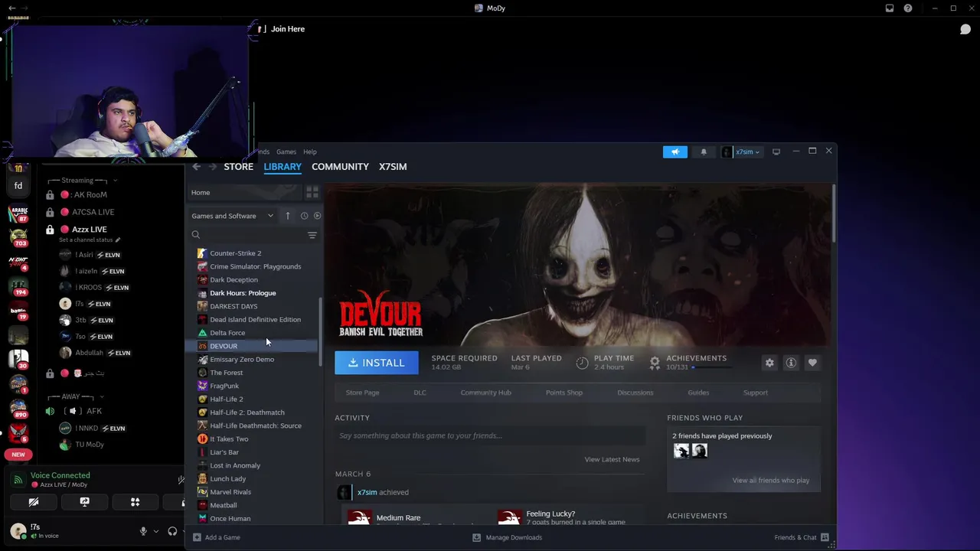The image size is (980, 551).
Task: Open Steam Games menu
Action: 286,152
